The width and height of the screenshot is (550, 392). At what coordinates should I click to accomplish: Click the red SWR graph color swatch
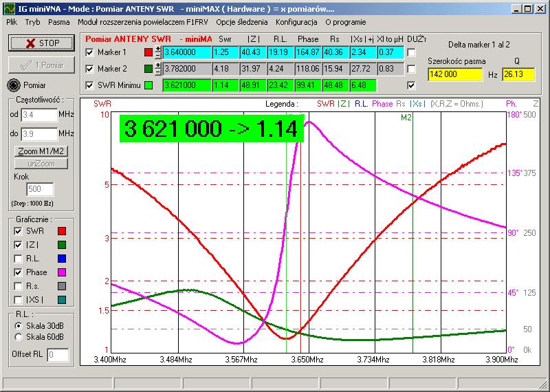tap(62, 231)
